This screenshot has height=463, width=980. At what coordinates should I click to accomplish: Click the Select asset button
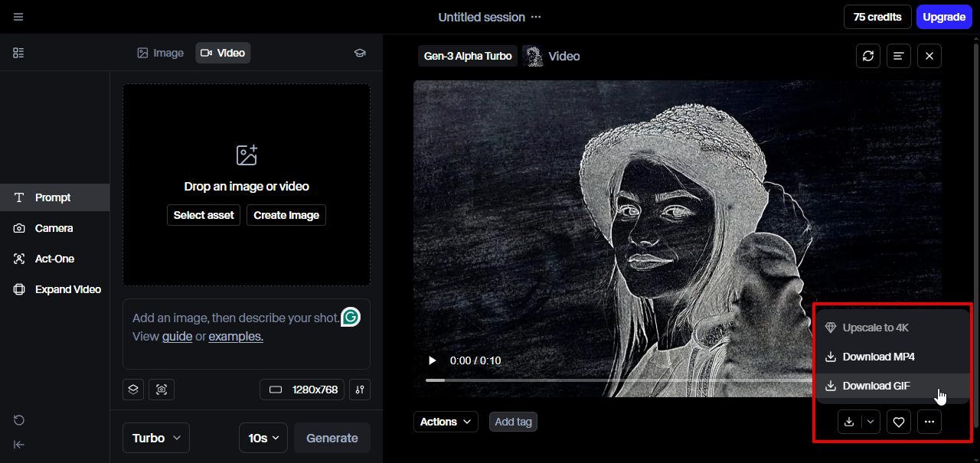[x=204, y=215]
